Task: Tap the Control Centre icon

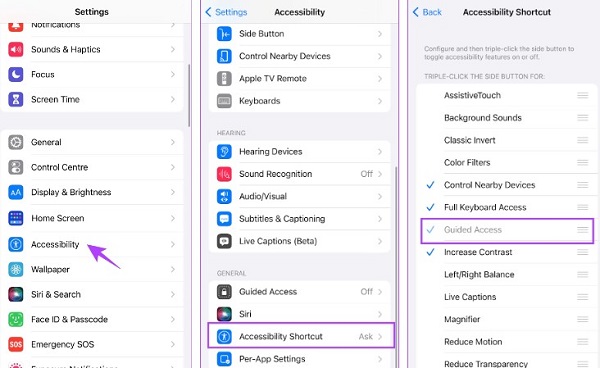Action: click(16, 167)
